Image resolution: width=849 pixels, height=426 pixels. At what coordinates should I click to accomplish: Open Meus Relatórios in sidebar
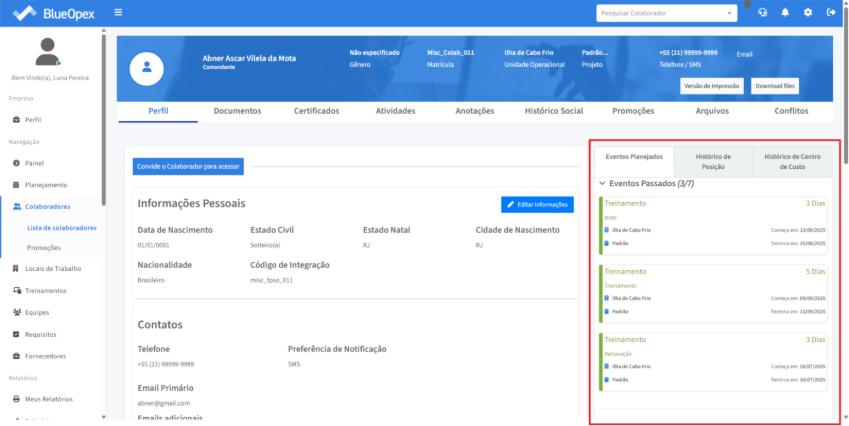(x=49, y=399)
